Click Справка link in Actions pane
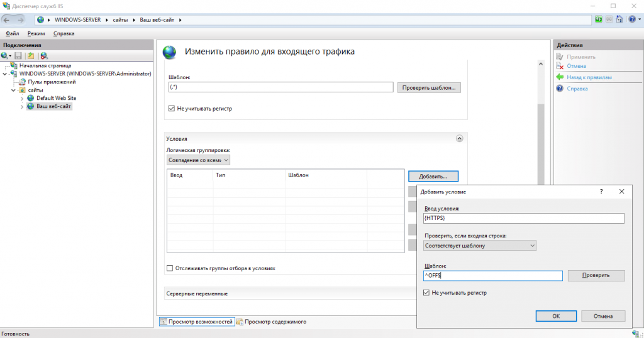644x338 pixels. tap(577, 88)
